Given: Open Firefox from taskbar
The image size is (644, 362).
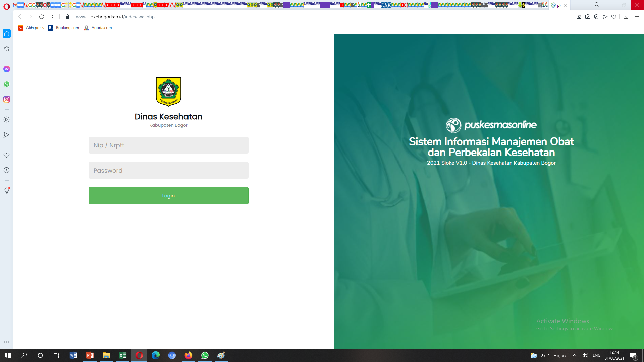Looking at the screenshot, I should (189, 355).
